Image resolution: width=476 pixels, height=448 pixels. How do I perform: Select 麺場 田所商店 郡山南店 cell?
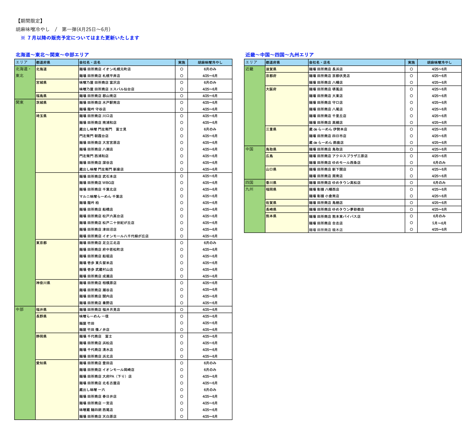(x=127, y=96)
